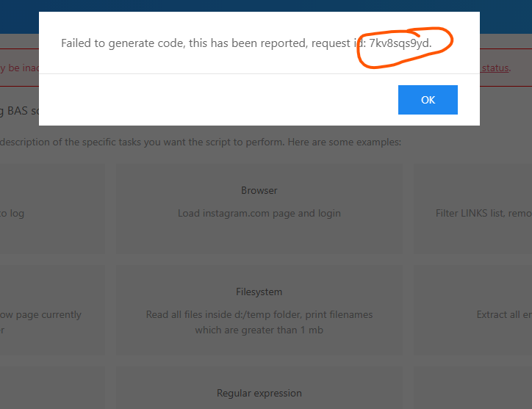Viewport: 532px width, 409px height.
Task: Select the Filesystem example card heading
Action: pos(259,292)
